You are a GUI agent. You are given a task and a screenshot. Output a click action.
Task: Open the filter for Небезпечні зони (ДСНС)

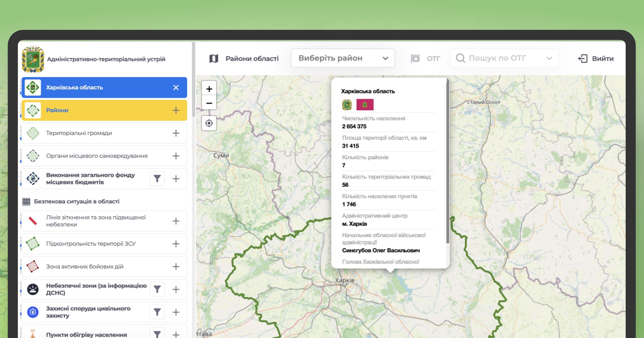(157, 289)
